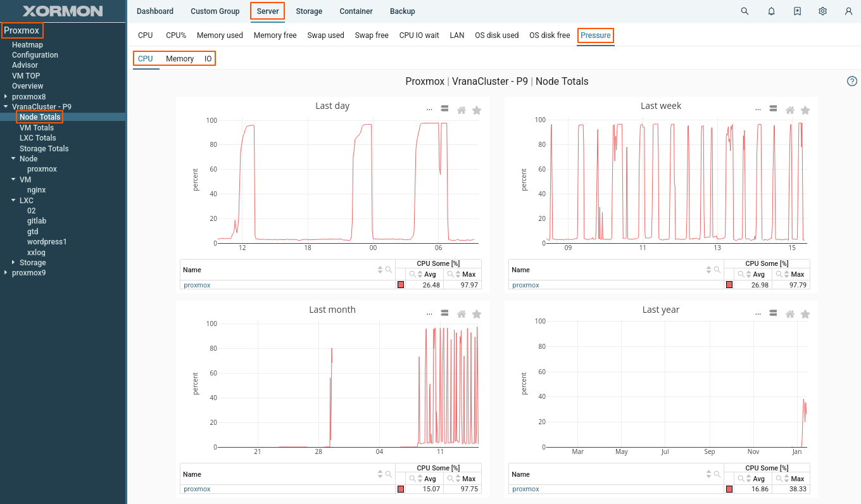Click proxmox link in Last day table
The width and height of the screenshot is (861, 504).
tap(197, 286)
